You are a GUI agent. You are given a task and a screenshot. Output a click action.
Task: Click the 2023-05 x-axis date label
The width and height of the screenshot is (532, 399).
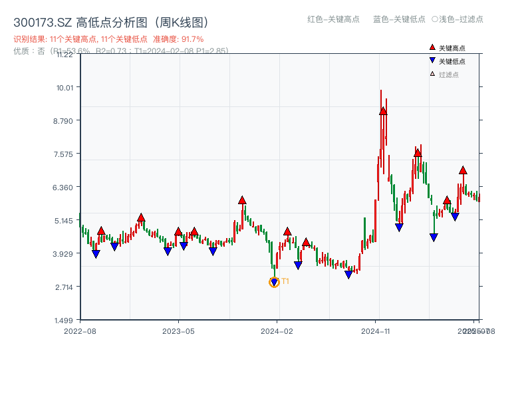(178, 331)
